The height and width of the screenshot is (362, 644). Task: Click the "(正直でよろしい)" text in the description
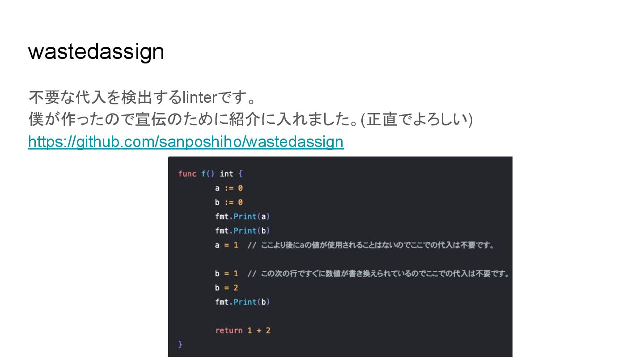[416, 119]
